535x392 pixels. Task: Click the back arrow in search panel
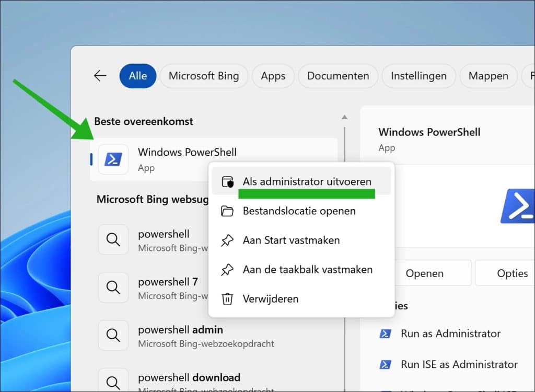(100, 76)
